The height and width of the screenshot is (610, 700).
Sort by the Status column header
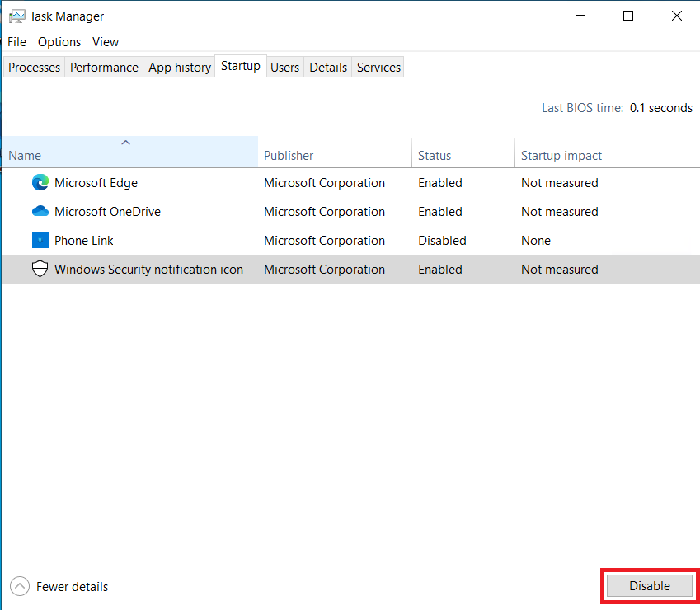[x=463, y=152]
